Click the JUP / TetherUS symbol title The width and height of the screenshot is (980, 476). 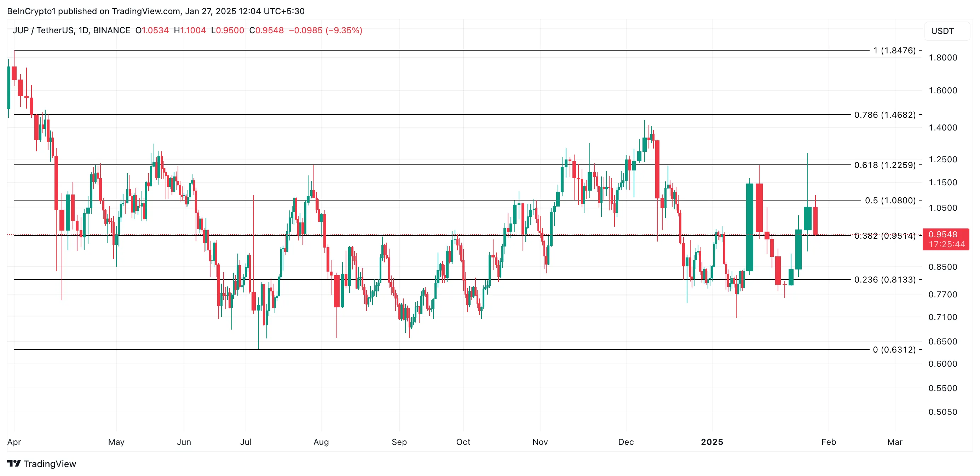pyautogui.click(x=71, y=30)
